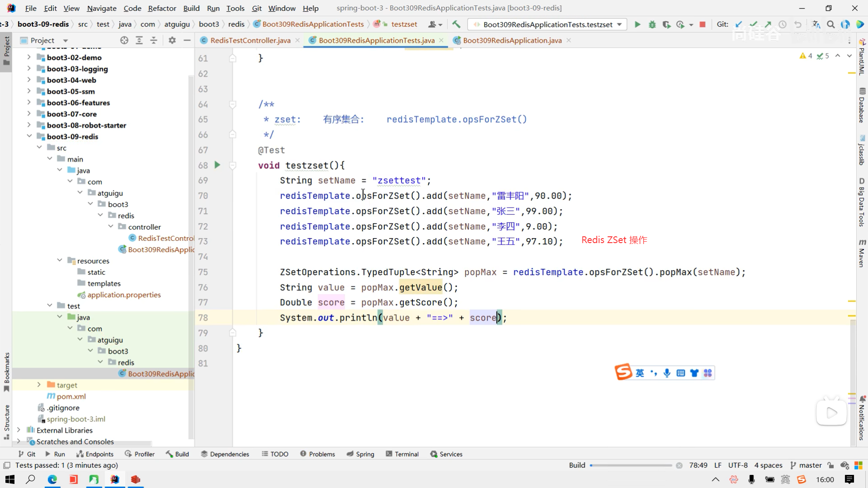868x488 pixels.
Task: Collapse the resources folder
Action: (x=60, y=260)
